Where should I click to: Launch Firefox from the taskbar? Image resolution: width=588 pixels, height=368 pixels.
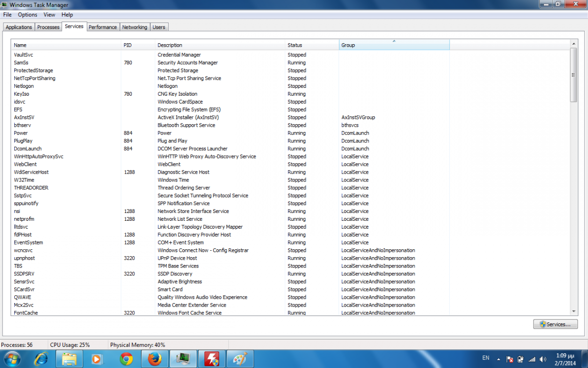point(154,359)
